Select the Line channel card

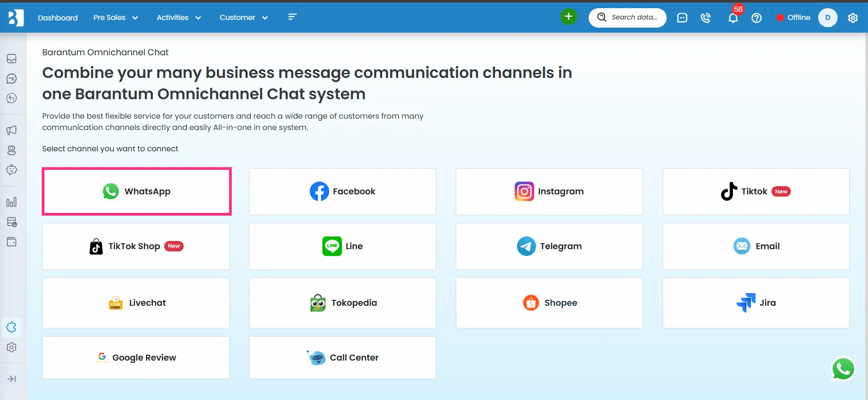pos(342,246)
